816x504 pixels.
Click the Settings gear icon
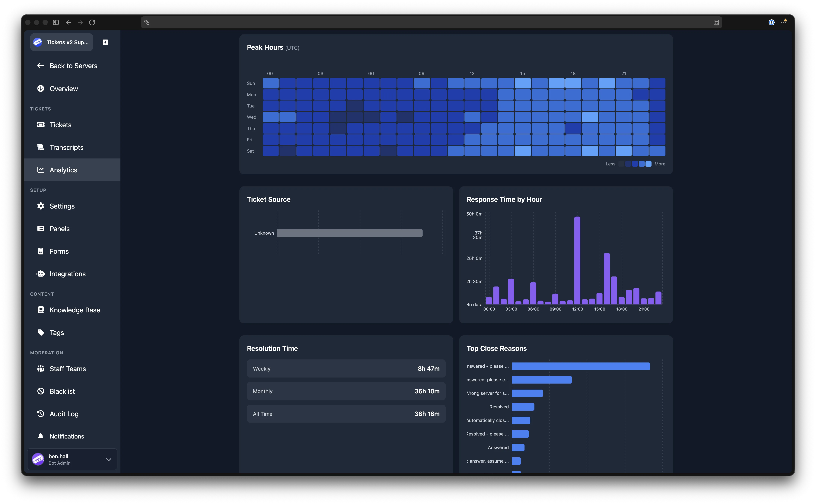(x=41, y=206)
